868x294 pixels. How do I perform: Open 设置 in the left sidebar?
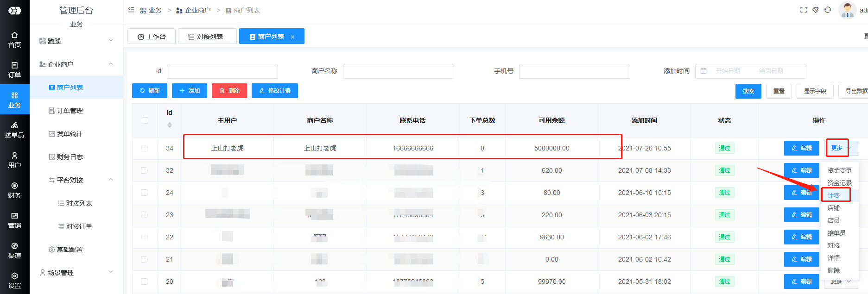point(14,281)
